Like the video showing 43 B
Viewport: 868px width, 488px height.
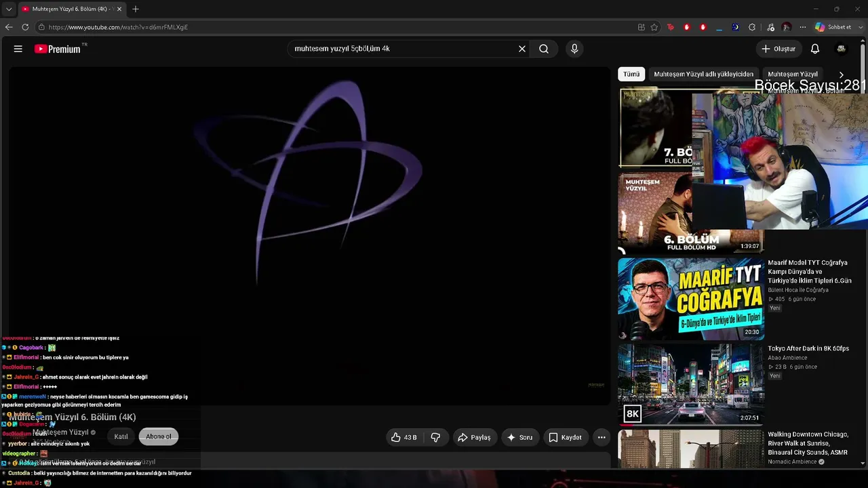pyautogui.click(x=403, y=437)
